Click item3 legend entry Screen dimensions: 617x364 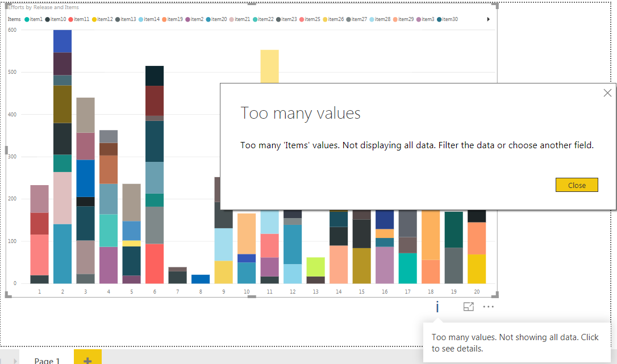click(x=426, y=19)
